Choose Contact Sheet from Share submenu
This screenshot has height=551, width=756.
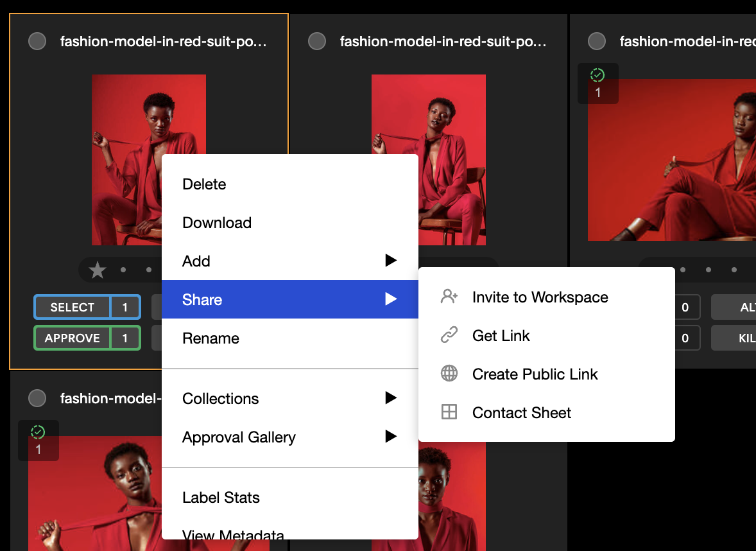click(x=546, y=412)
